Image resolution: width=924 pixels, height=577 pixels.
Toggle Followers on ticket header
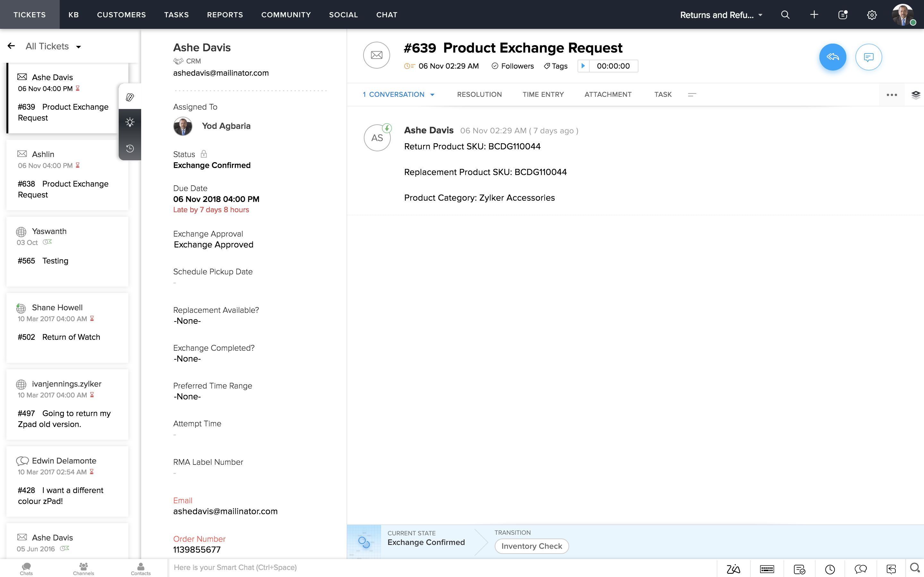tap(513, 66)
